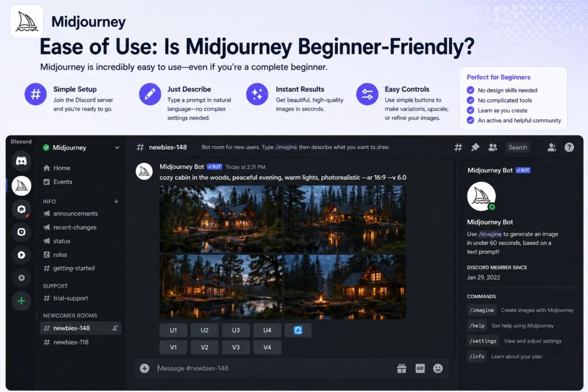Click the /imagine command in commands list
The height and width of the screenshot is (392, 588).
[482, 311]
